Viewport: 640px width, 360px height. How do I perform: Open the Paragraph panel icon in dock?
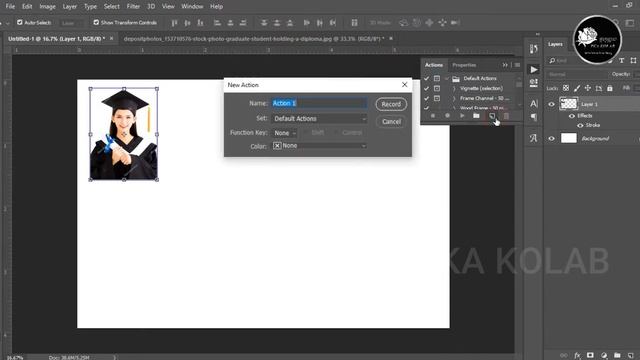[533, 118]
